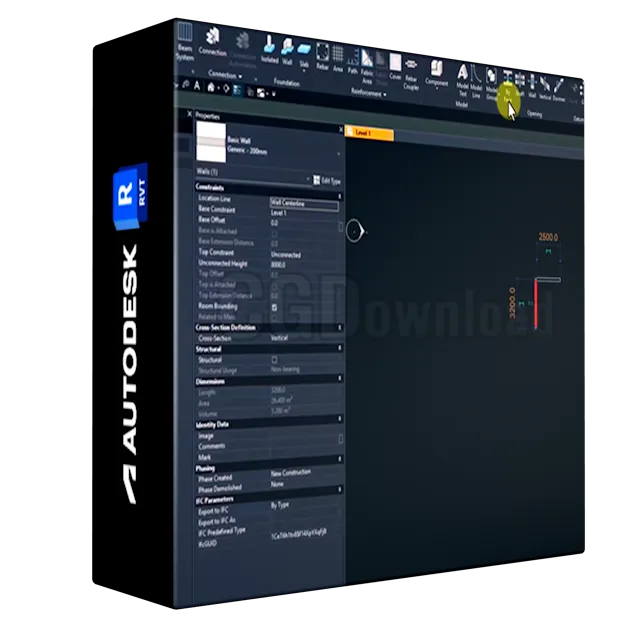Select the Beam System tool
This screenshot has height=630, width=630.
[x=184, y=41]
